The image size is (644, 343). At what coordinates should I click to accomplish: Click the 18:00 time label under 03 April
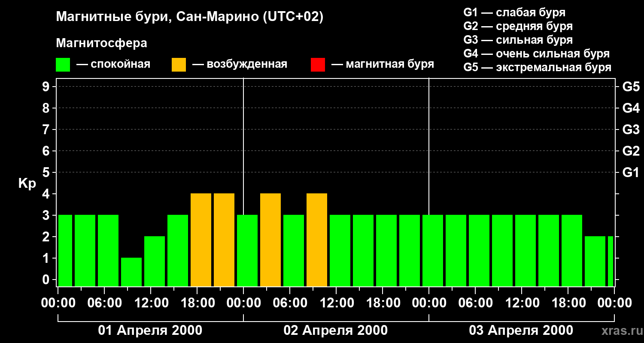568,303
